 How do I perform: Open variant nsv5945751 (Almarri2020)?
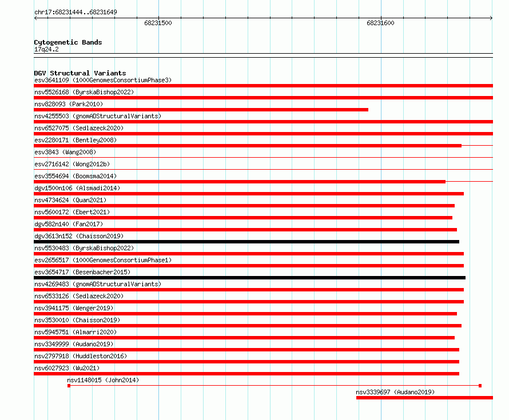point(75,332)
